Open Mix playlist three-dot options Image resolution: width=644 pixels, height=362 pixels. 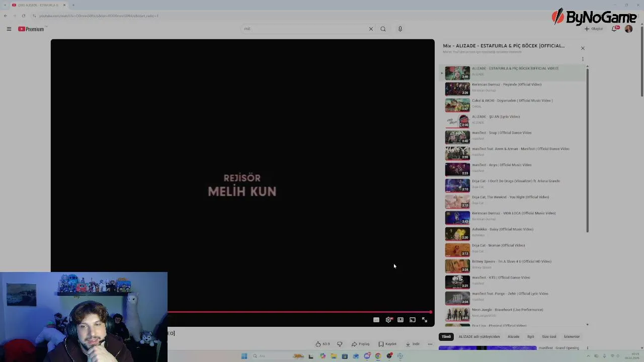[x=583, y=59]
